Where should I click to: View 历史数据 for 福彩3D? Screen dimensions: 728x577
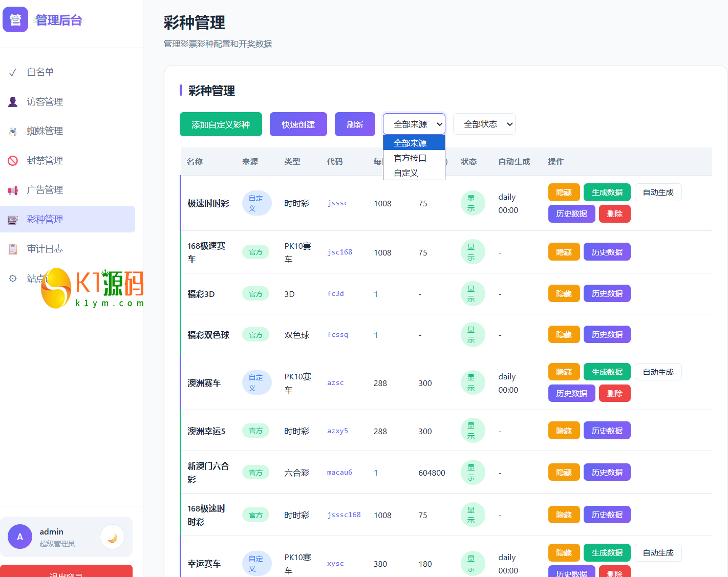point(607,293)
